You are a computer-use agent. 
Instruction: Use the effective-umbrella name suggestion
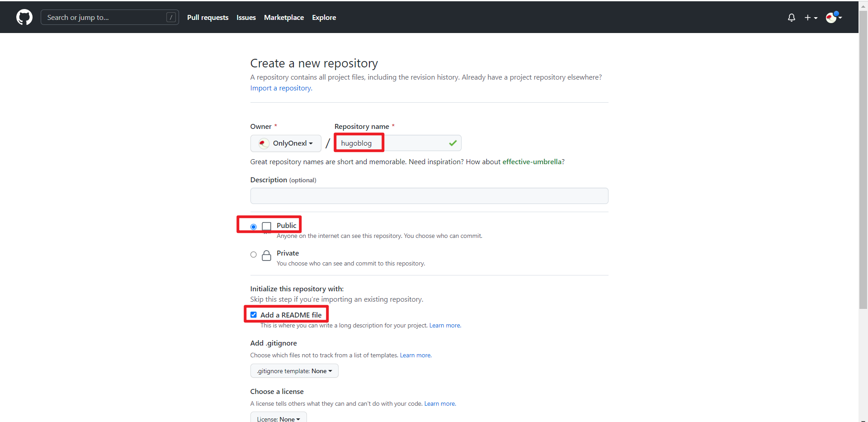(x=532, y=162)
